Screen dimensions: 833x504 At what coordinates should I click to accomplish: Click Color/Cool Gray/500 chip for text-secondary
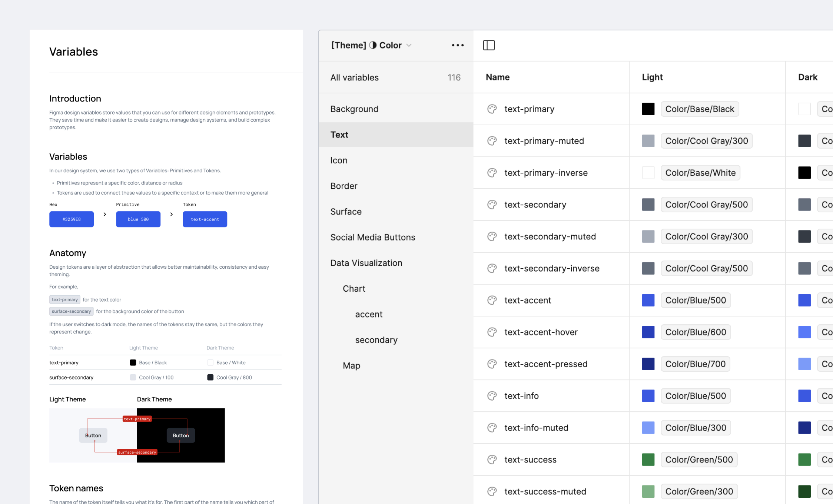(707, 205)
